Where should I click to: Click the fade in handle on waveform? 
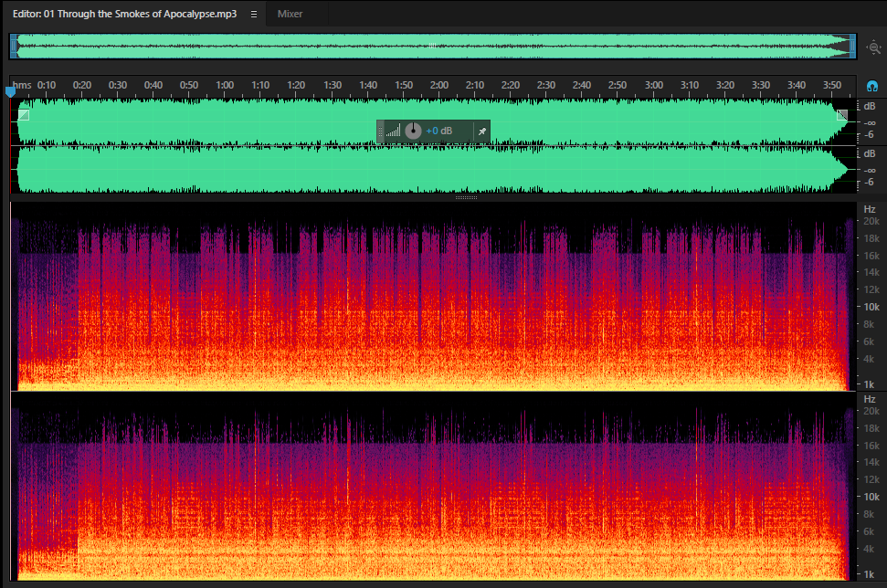click(x=23, y=115)
